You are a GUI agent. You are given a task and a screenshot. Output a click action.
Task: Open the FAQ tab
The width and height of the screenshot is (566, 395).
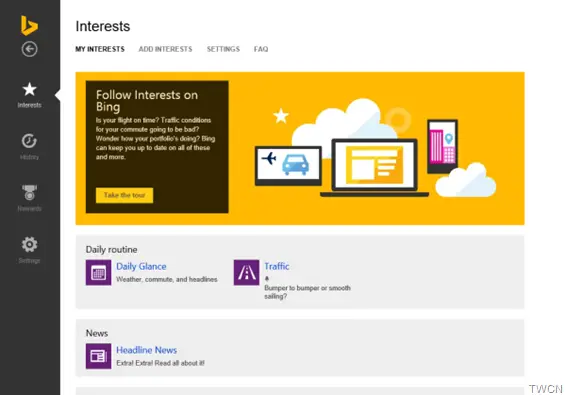(x=261, y=49)
